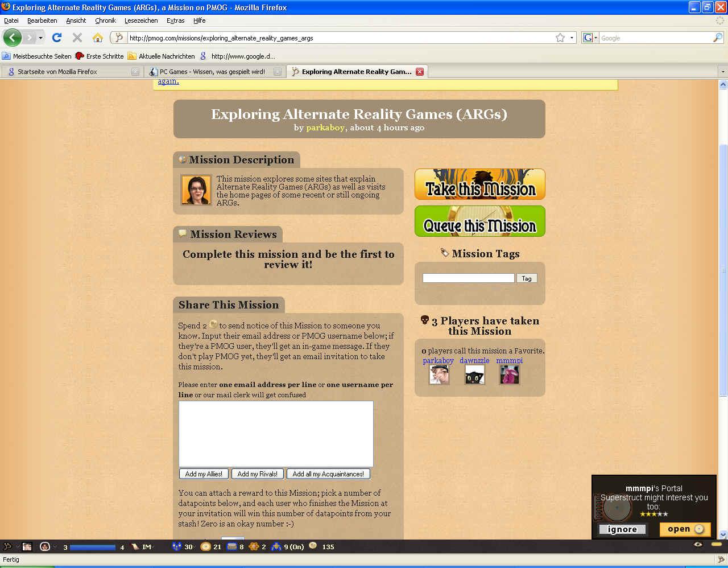
Task: Click the mines icon showing 30
Action: point(177,546)
